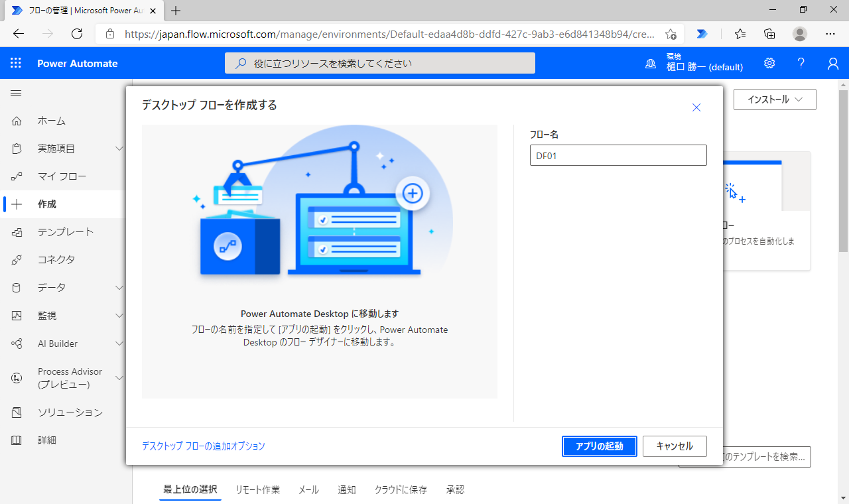Image resolution: width=849 pixels, height=504 pixels.
Task: Select メール tab
Action: point(308,489)
